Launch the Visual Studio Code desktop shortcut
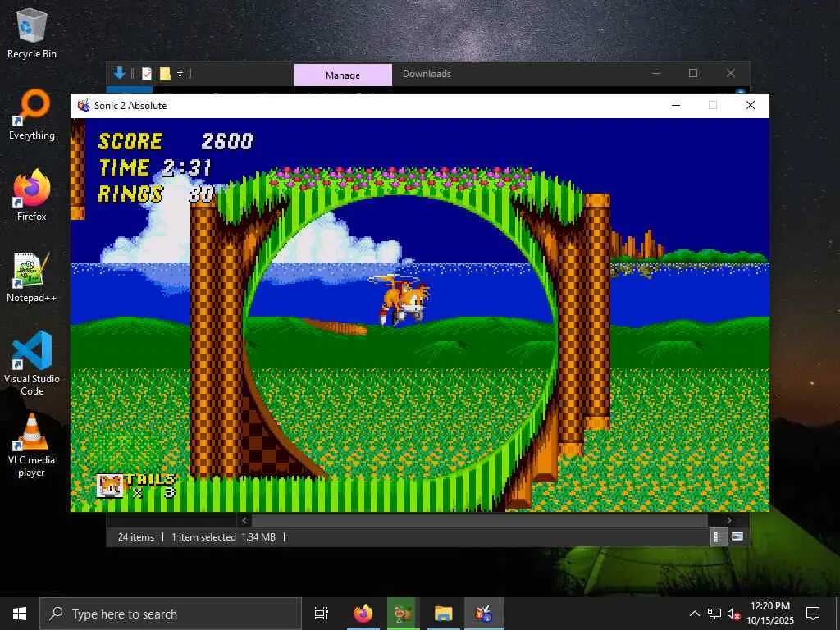Screen dimensions: 840x630 (x=32, y=363)
